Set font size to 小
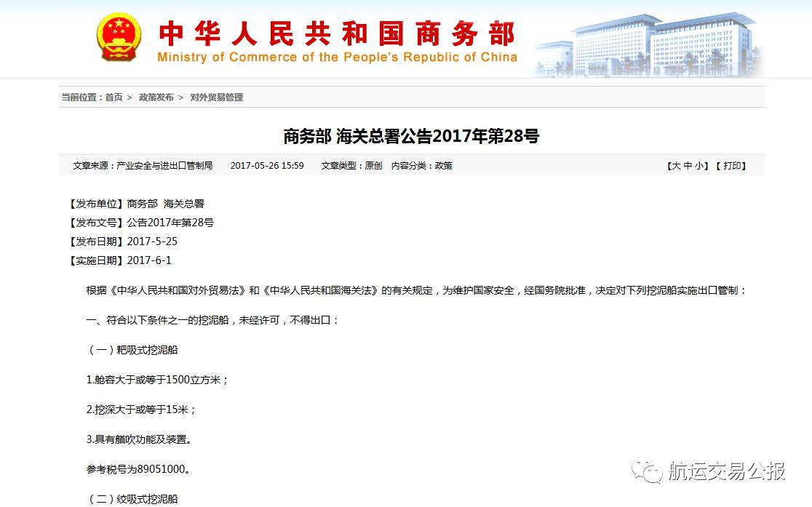 (x=699, y=166)
